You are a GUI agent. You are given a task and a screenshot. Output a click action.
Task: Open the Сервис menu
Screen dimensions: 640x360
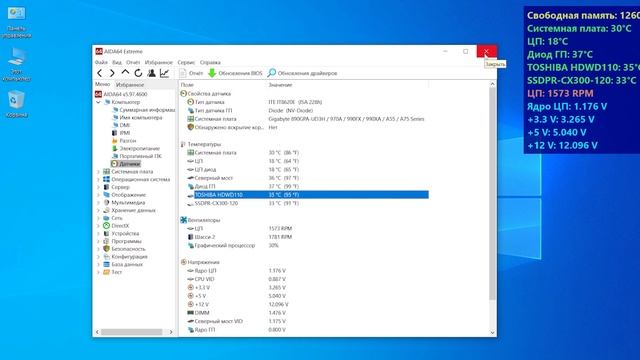click(186, 62)
